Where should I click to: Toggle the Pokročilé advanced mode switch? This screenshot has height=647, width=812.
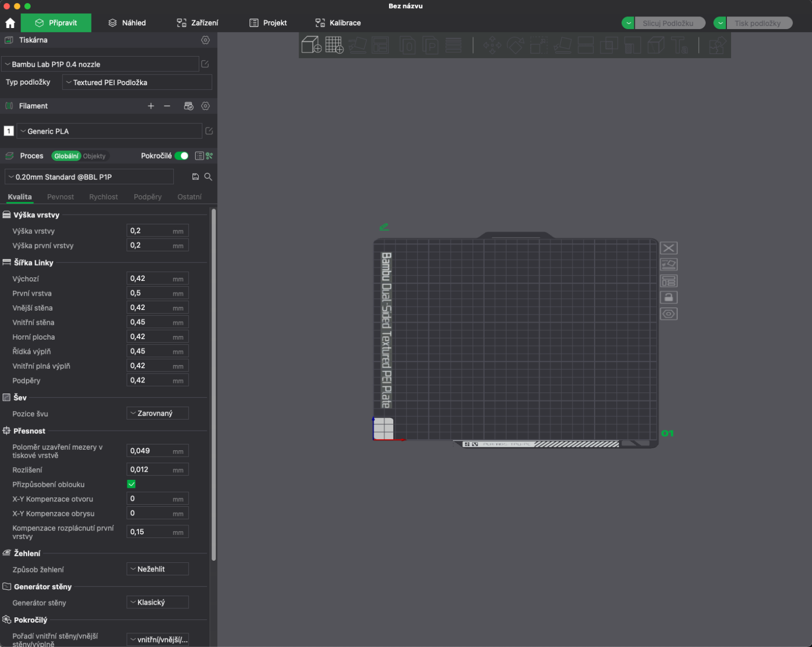[x=181, y=156]
